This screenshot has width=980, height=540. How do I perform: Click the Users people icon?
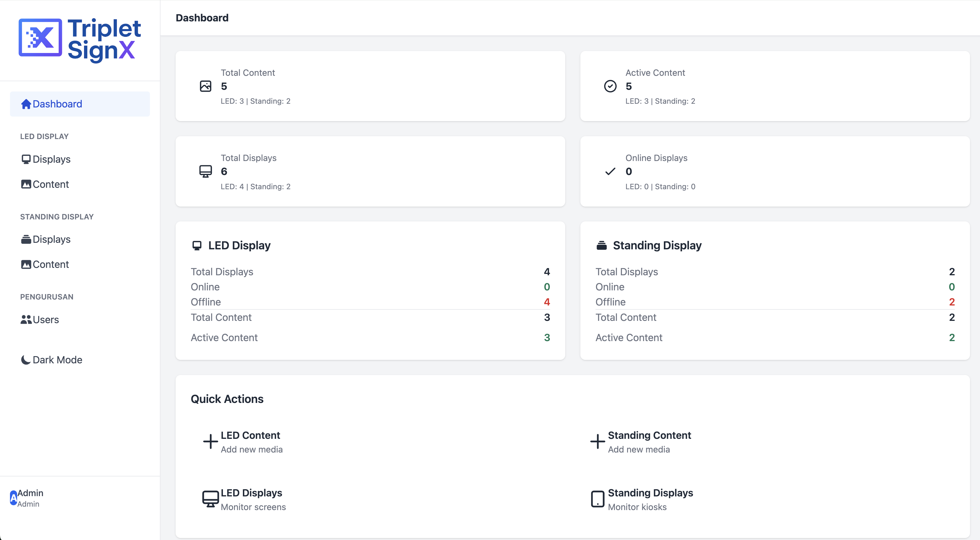click(x=26, y=320)
